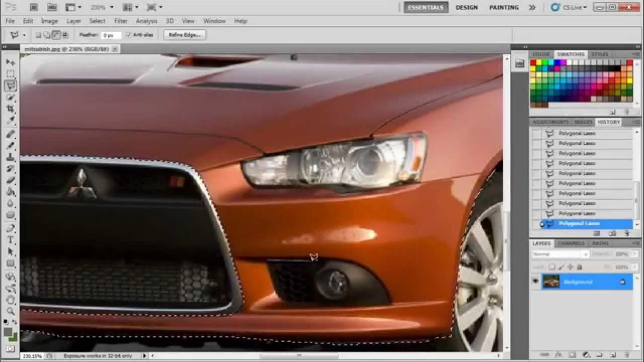Select the Clone Stamp tool

(11, 157)
